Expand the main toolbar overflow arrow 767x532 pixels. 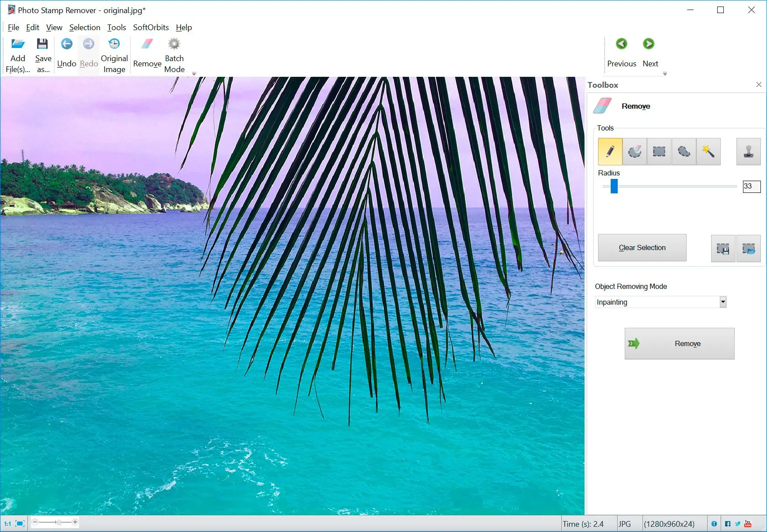coord(194,74)
